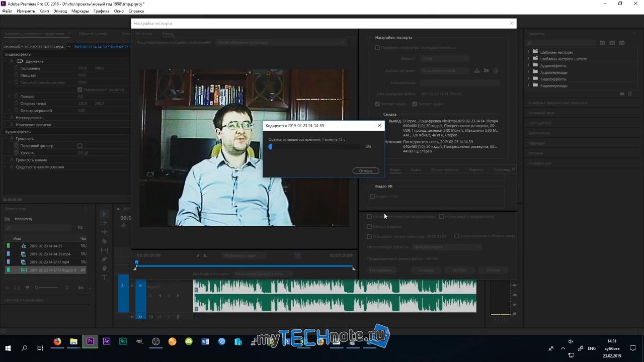The height and width of the screenshot is (362, 644).
Task: Click delete preset trash icon
Action: click(495, 71)
